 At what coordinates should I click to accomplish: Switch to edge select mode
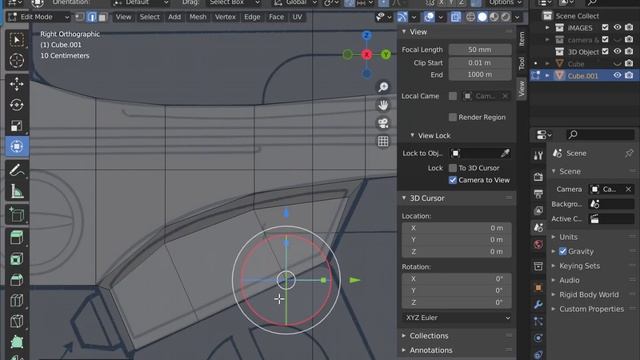point(91,17)
